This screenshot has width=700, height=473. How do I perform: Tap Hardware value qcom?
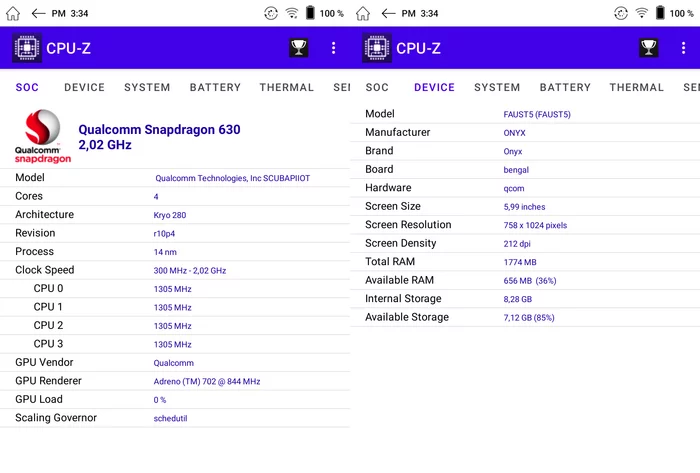(514, 188)
